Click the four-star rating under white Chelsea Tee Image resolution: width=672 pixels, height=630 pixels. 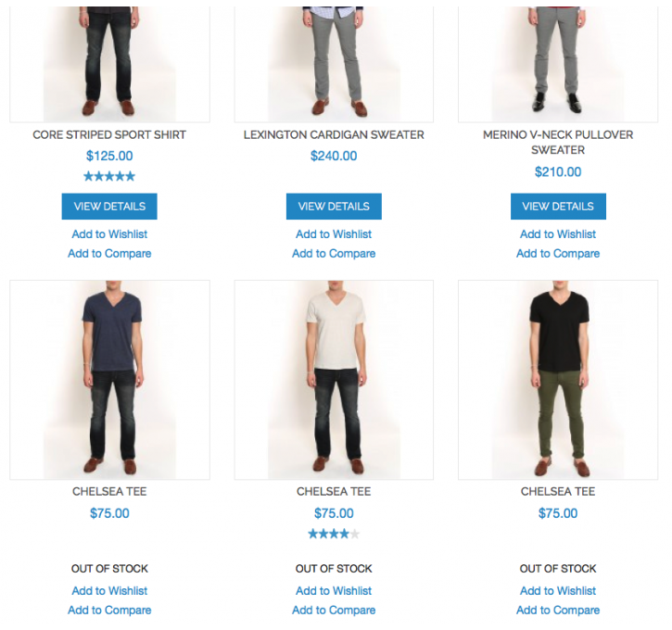click(x=334, y=534)
